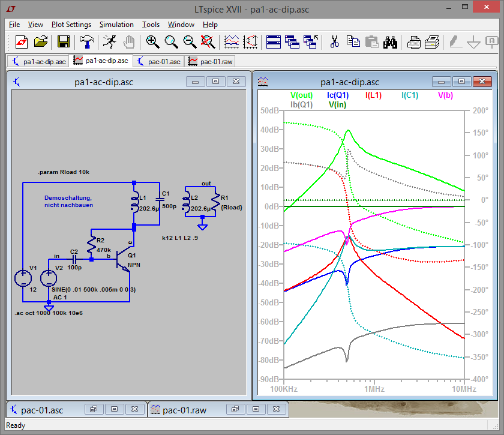Switch to the pa1-ac-dip.asc waveform tab
The width and height of the screenshot is (504, 435).
[101, 61]
